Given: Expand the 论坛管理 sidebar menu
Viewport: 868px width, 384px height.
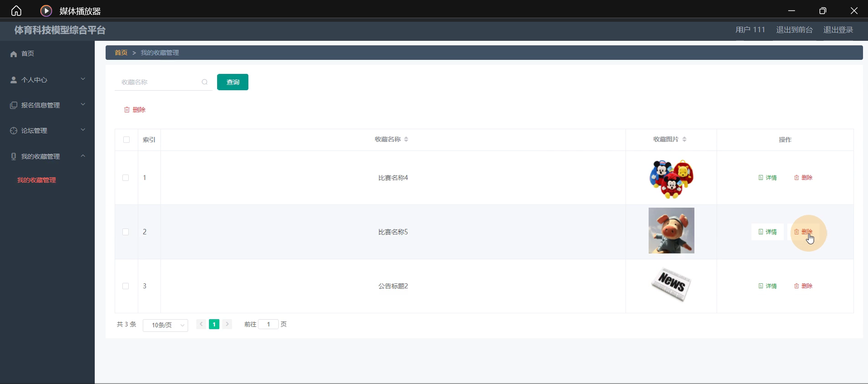Looking at the screenshot, I should click(47, 130).
